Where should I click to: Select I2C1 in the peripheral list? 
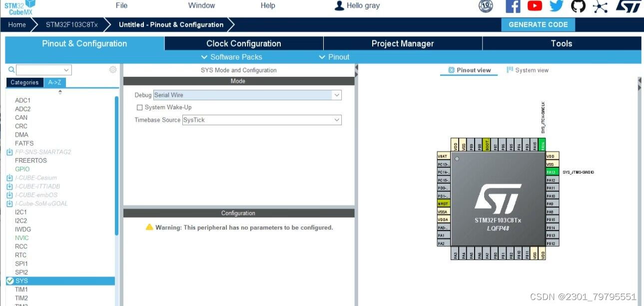click(21, 212)
